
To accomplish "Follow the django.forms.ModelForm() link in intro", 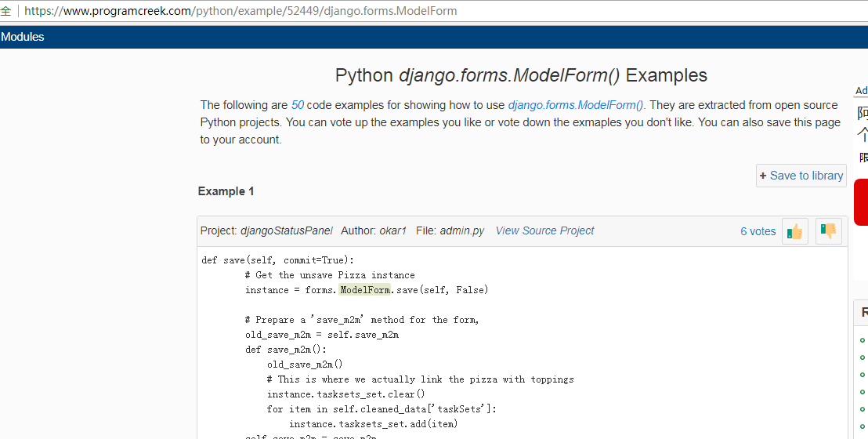I will (576, 105).
